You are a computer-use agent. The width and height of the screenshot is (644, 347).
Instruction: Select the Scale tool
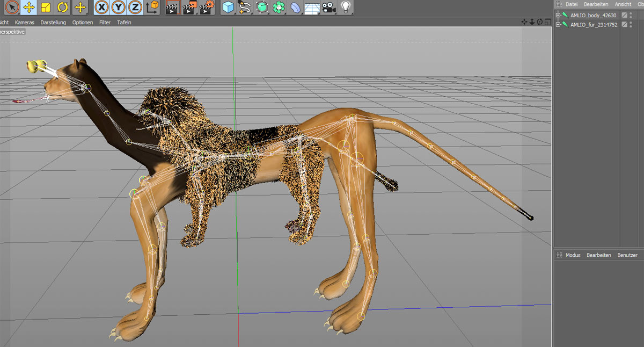pos(46,7)
